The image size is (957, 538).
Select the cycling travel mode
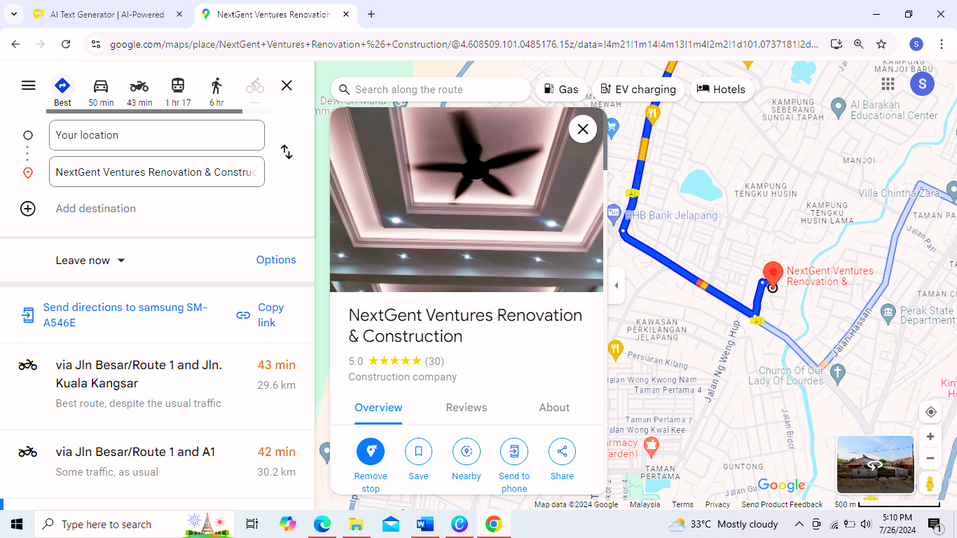255,89
